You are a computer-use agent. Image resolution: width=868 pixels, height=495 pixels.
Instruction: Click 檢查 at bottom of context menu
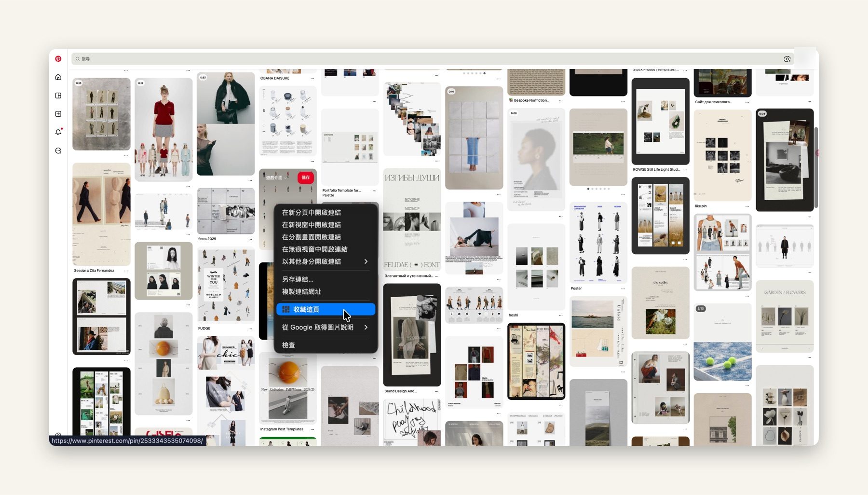point(326,345)
